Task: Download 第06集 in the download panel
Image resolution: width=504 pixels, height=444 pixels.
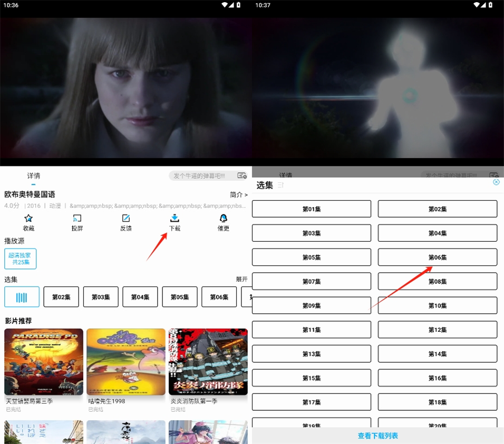Action: tap(438, 257)
